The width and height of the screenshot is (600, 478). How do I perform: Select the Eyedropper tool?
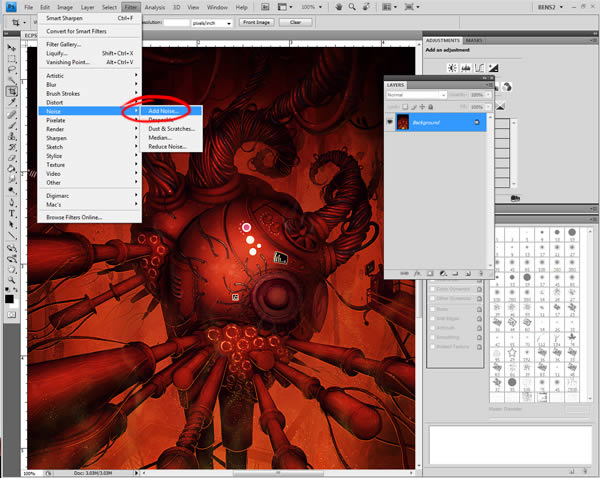[x=12, y=102]
